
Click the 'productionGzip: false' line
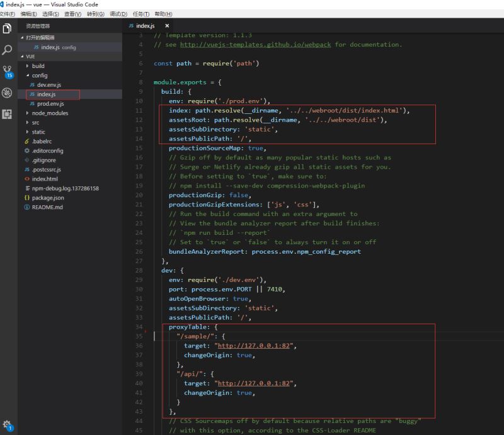click(x=210, y=195)
